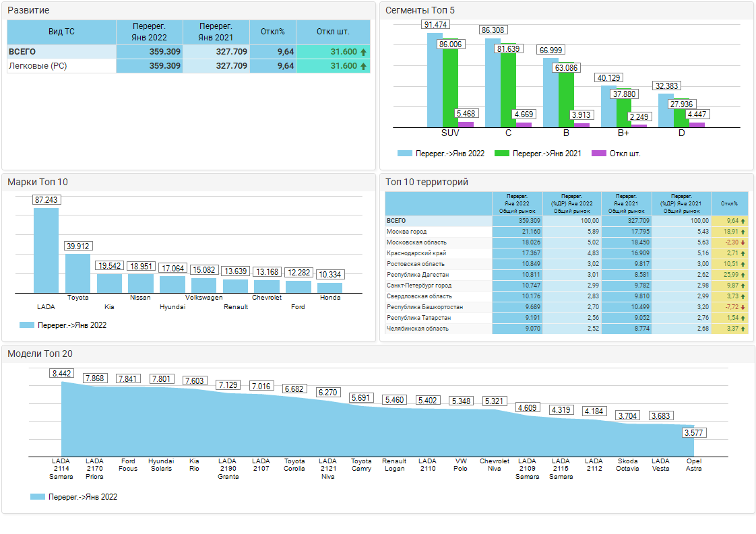Click the green arrow beside Республика Дагестан's 25,99
The image size is (756, 534).
(743, 275)
